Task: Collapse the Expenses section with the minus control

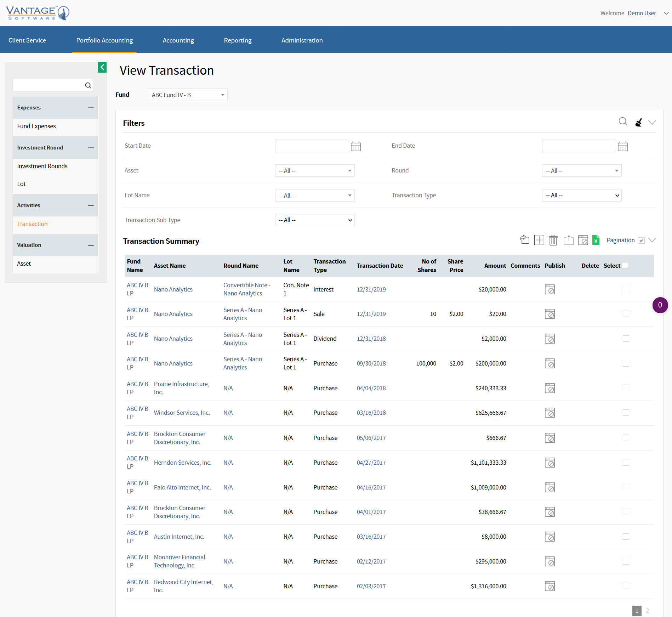Action: tap(91, 107)
